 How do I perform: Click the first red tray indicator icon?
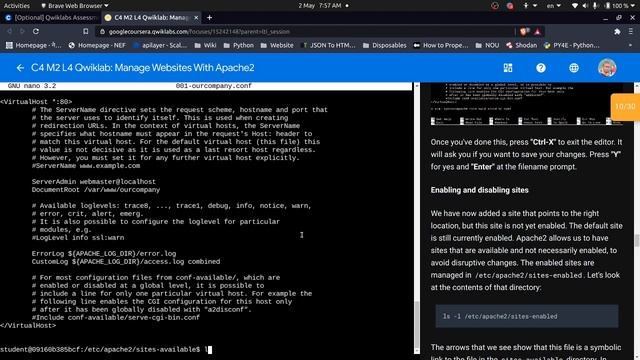pos(495,6)
